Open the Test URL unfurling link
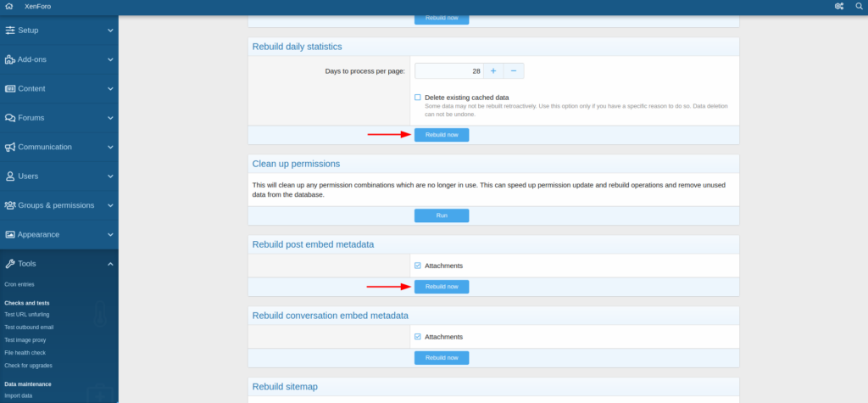The height and width of the screenshot is (403, 868). click(x=26, y=314)
